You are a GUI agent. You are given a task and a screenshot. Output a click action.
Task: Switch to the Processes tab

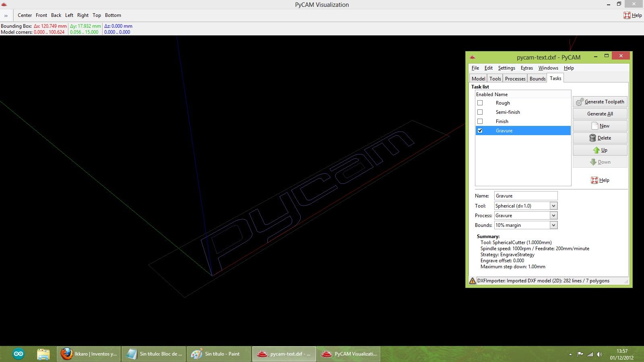[515, 78]
